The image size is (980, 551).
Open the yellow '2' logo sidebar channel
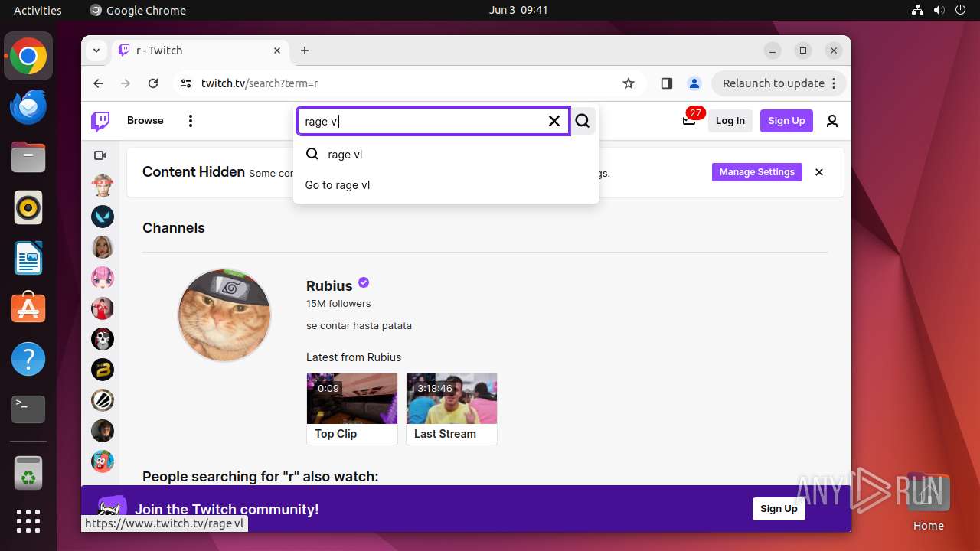(103, 370)
